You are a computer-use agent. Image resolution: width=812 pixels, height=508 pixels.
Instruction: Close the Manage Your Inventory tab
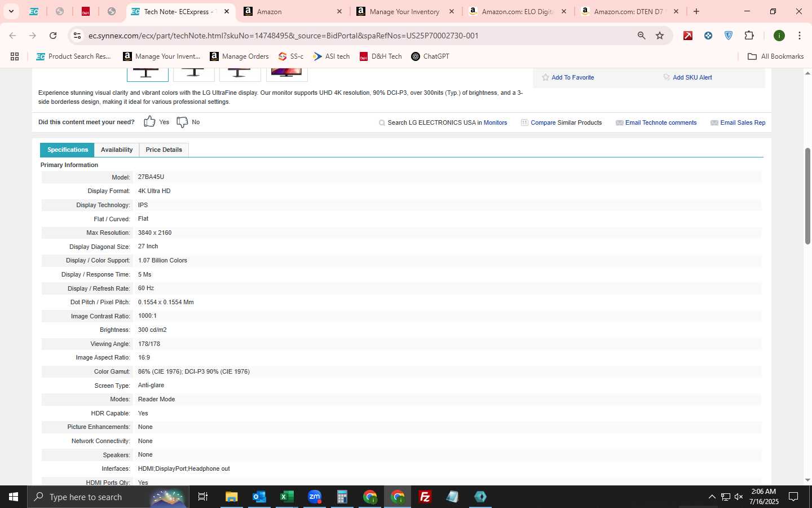tap(452, 11)
